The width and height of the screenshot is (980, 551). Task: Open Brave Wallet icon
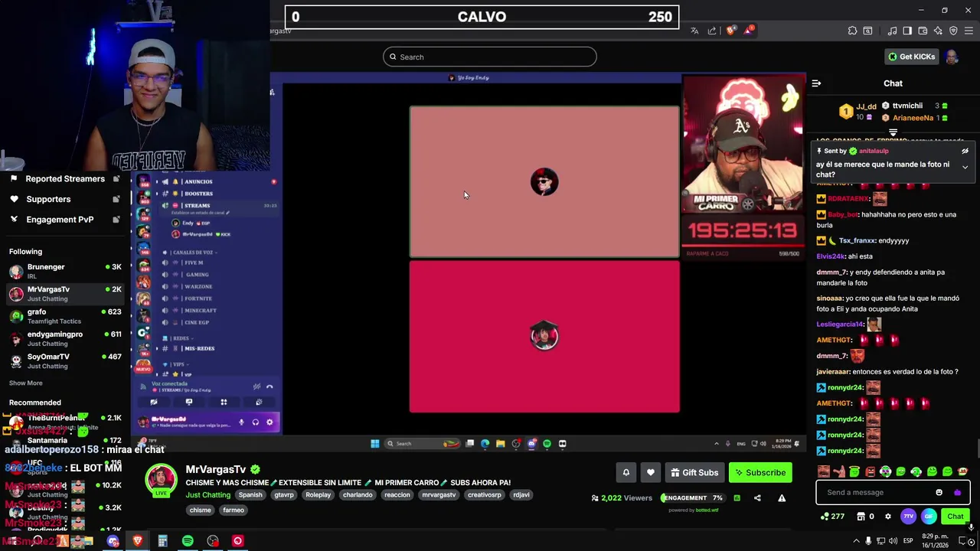click(x=923, y=31)
